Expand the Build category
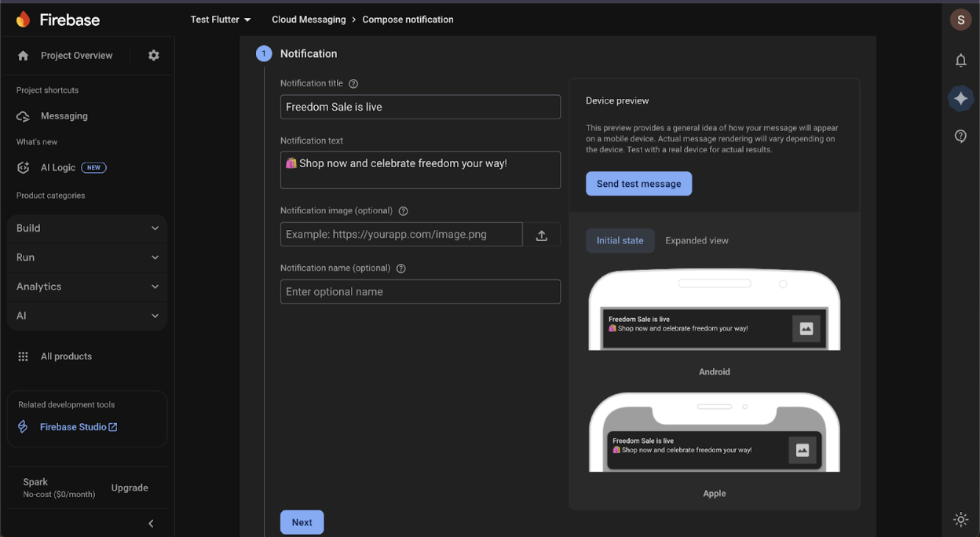Viewport: 980px width, 537px height. pyautogui.click(x=87, y=228)
